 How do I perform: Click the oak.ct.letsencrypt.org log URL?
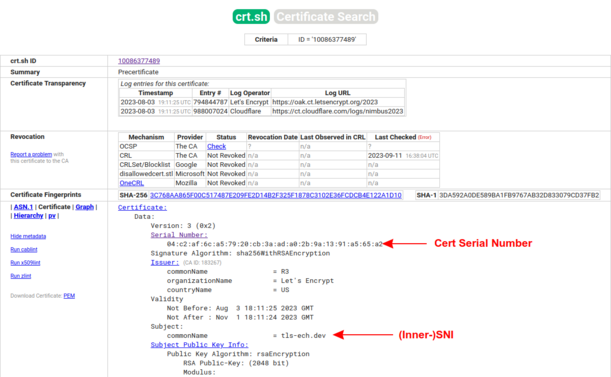click(325, 102)
